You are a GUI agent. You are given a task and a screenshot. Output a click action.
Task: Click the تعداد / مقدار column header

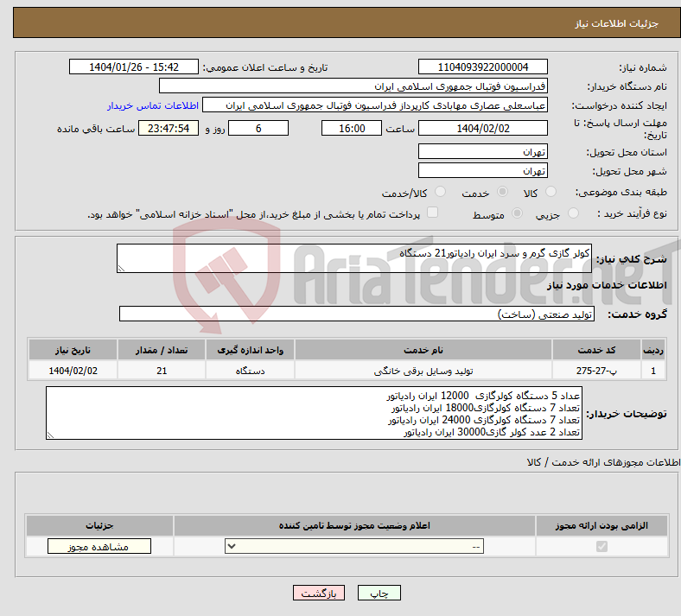coord(162,350)
